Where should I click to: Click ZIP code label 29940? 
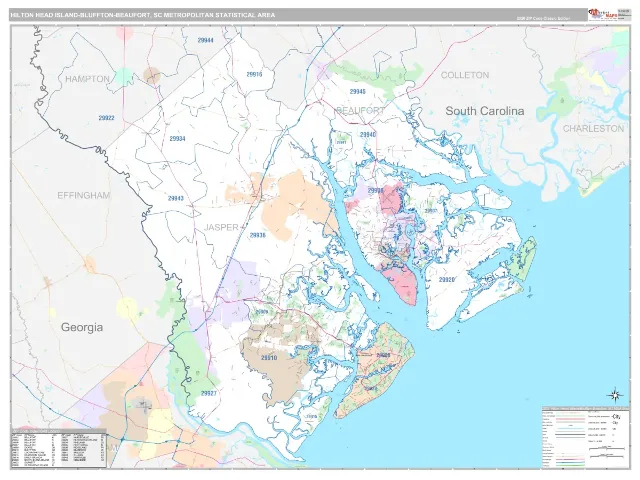point(368,135)
